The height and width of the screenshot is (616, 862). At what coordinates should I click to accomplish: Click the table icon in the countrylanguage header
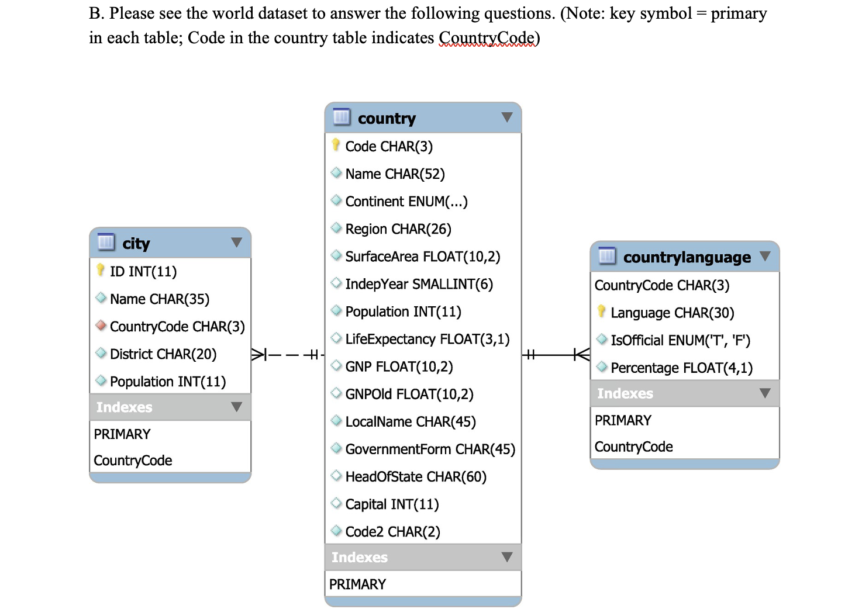(607, 256)
